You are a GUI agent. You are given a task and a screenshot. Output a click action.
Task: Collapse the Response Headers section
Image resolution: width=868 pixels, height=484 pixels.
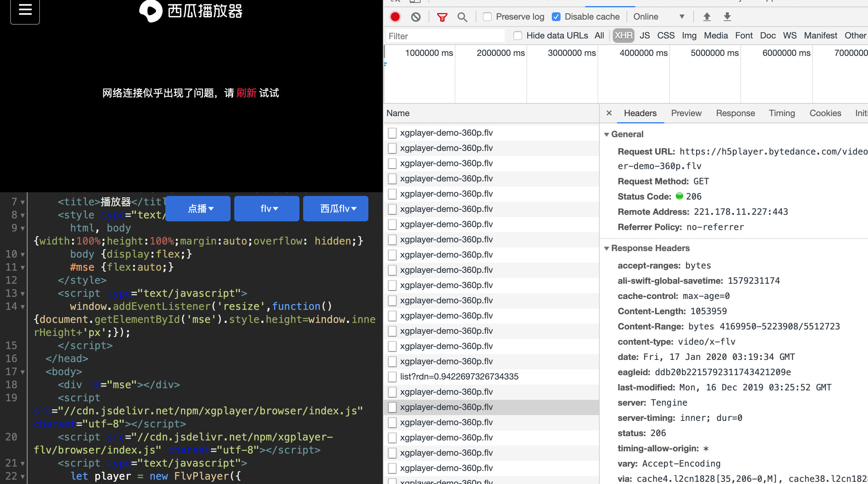607,248
